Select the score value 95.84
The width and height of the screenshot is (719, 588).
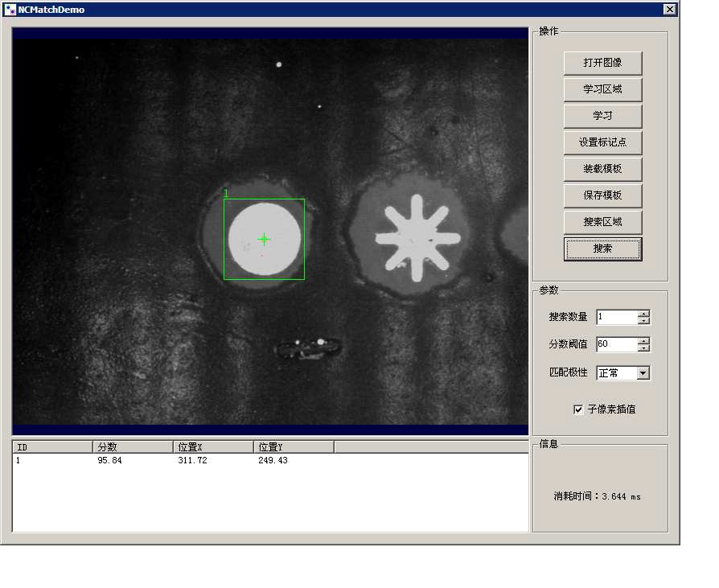tap(109, 460)
